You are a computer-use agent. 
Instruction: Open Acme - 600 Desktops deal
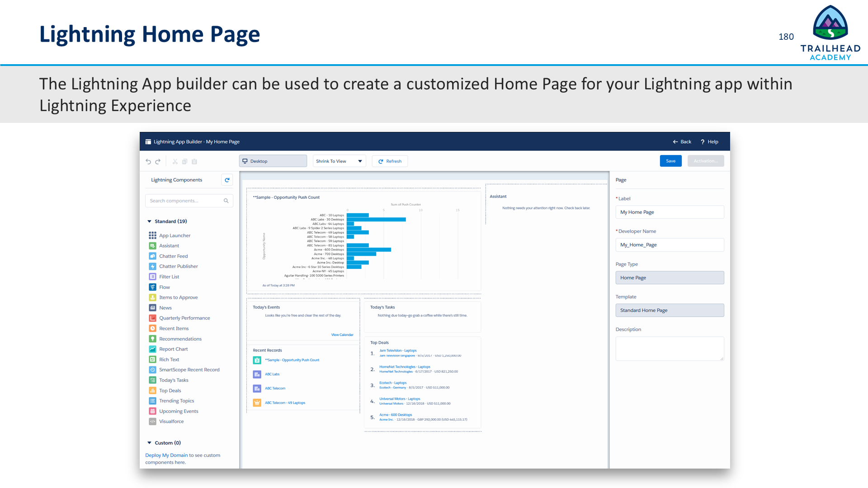pyautogui.click(x=396, y=415)
